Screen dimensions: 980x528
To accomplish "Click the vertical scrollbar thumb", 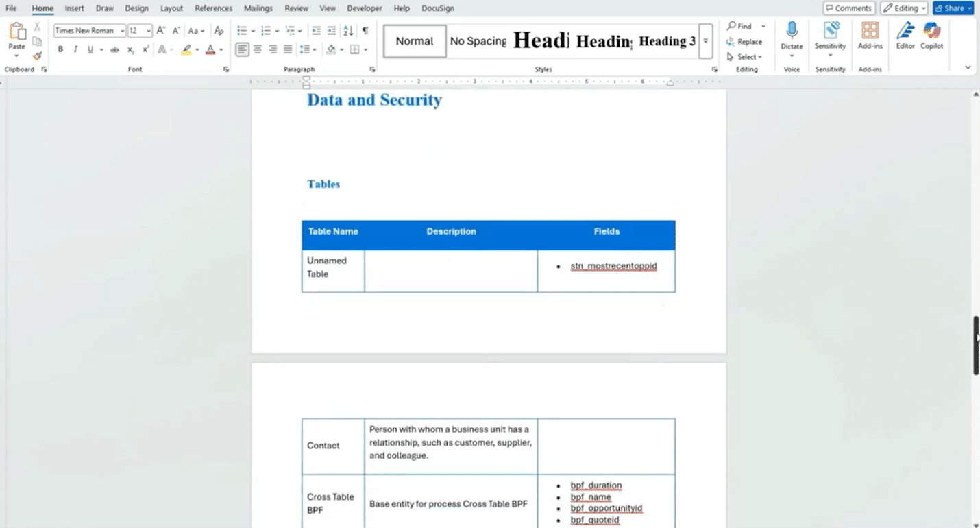I will (976, 346).
